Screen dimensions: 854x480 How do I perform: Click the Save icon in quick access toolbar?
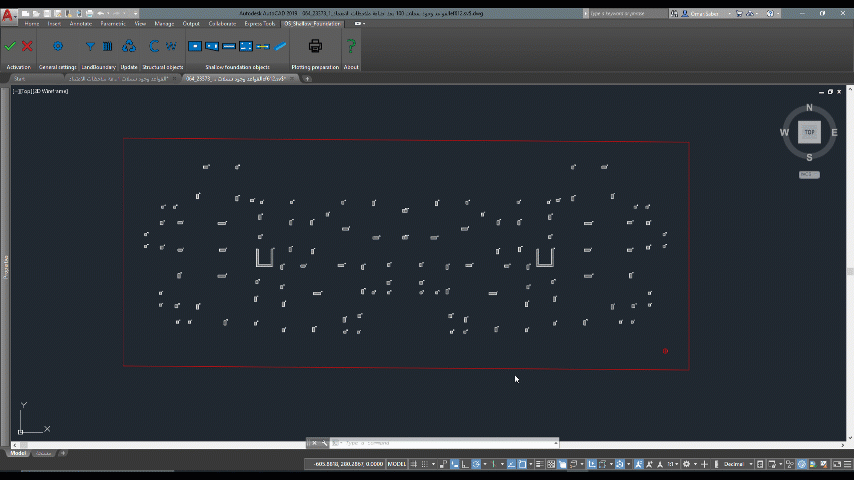coord(47,13)
